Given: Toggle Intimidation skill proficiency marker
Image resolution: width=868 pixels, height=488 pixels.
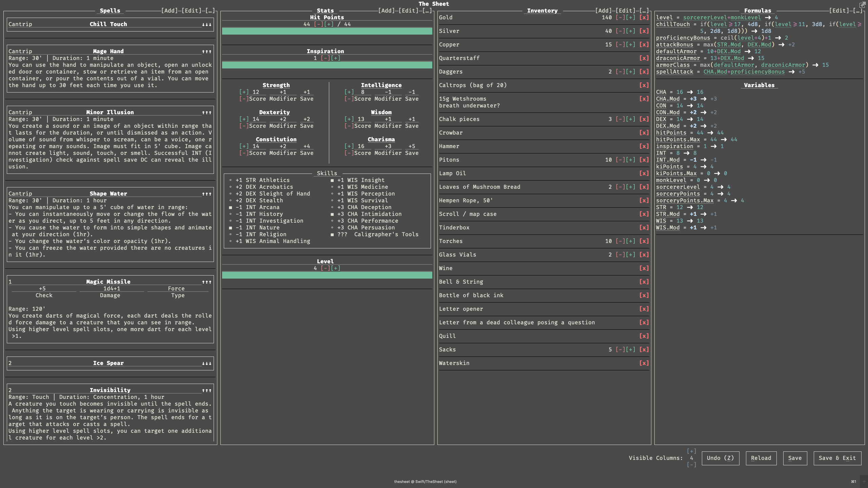Looking at the screenshot, I should [x=332, y=214].
